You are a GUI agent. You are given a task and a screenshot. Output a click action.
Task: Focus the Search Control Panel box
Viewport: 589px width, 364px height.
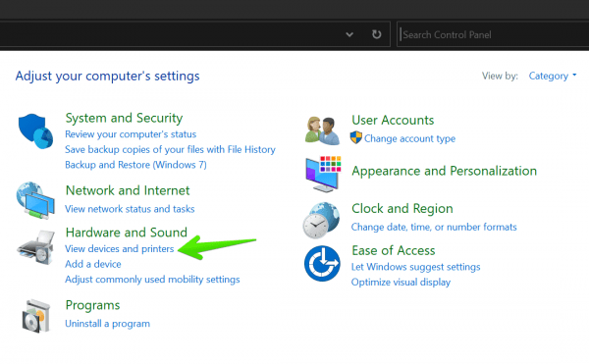pos(493,34)
